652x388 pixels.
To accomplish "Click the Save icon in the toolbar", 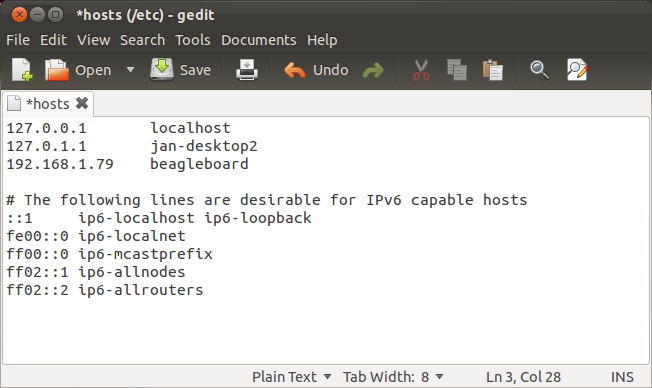I will [x=162, y=70].
